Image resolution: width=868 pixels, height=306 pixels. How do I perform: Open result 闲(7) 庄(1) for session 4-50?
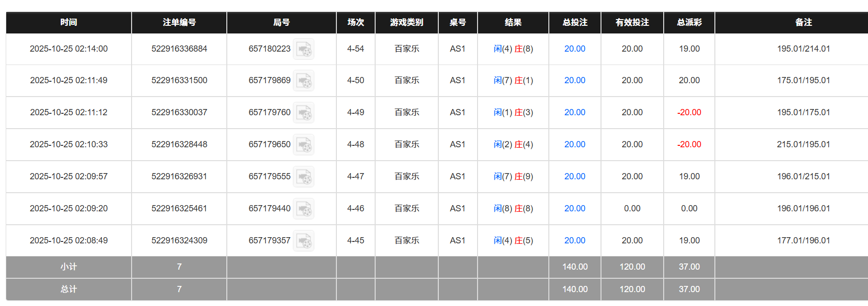(x=513, y=80)
